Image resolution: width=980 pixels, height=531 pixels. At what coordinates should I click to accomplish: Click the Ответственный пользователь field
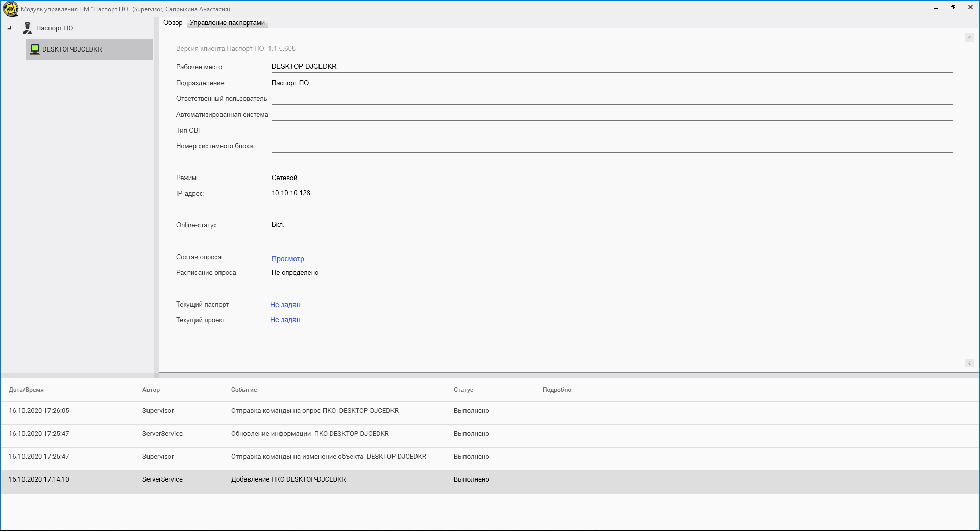tap(611, 98)
